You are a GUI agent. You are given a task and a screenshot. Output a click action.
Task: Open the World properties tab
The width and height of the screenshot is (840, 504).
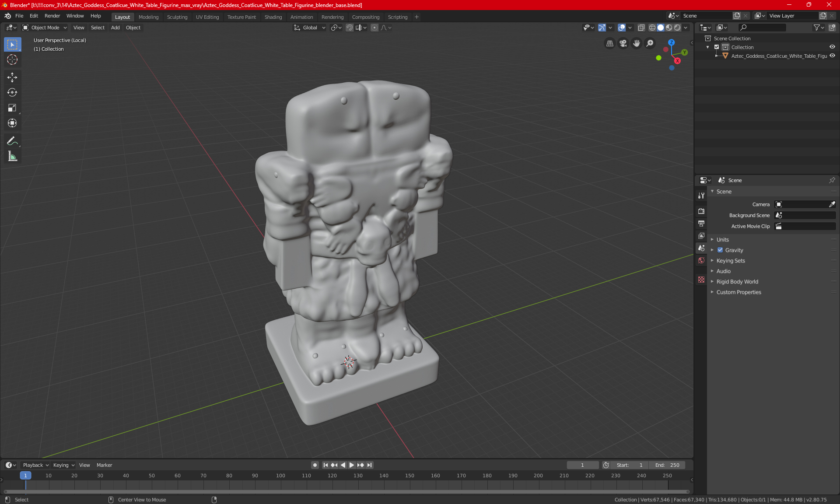[x=701, y=260]
